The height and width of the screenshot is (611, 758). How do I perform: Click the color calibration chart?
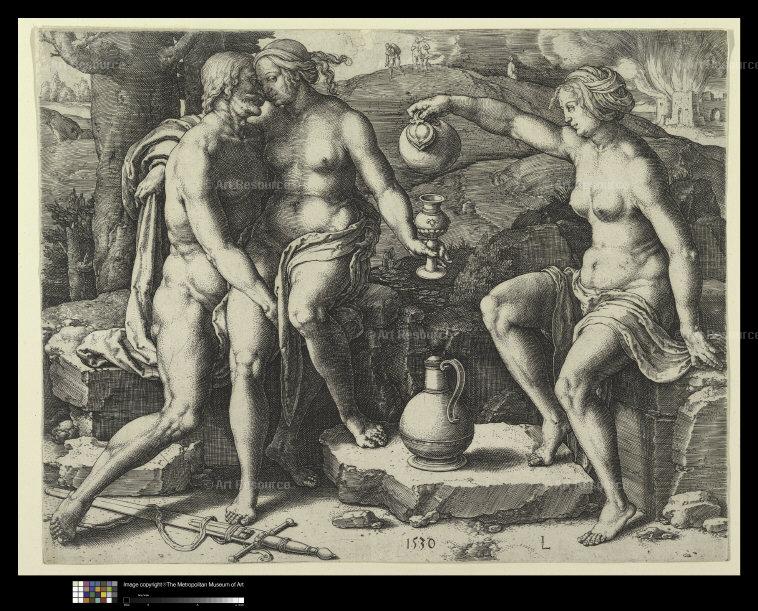click(95, 592)
